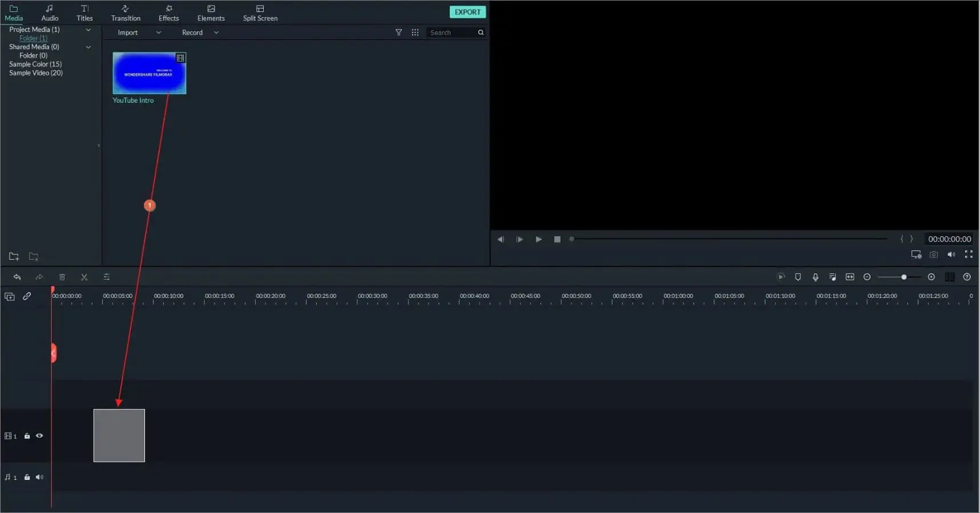This screenshot has width=980, height=513.
Task: Click the Import button
Action: (128, 33)
